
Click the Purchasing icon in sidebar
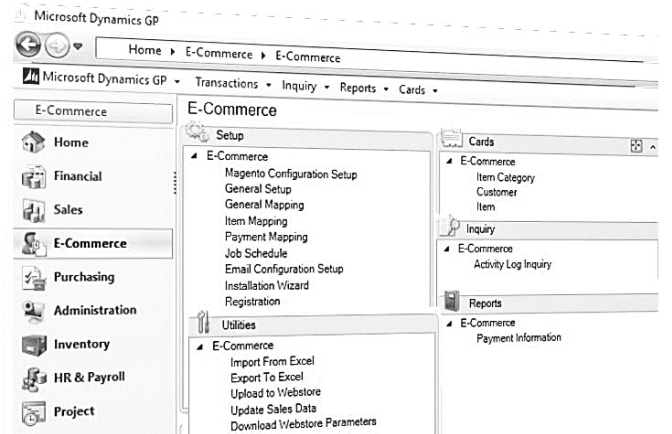(34, 278)
